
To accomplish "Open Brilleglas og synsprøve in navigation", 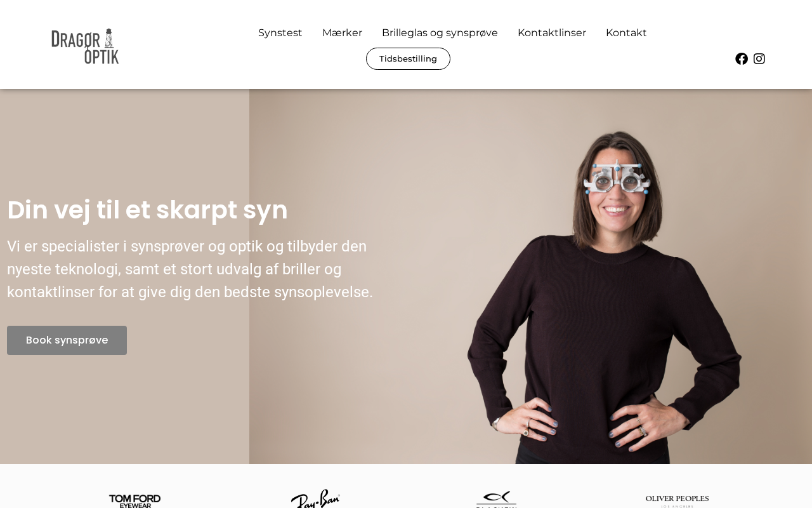I will (x=440, y=33).
